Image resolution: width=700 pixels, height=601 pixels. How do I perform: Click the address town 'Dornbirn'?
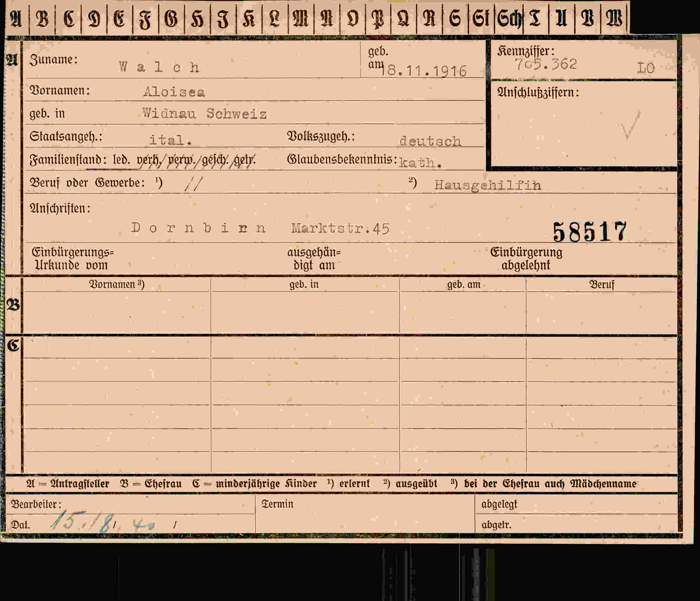point(198,228)
